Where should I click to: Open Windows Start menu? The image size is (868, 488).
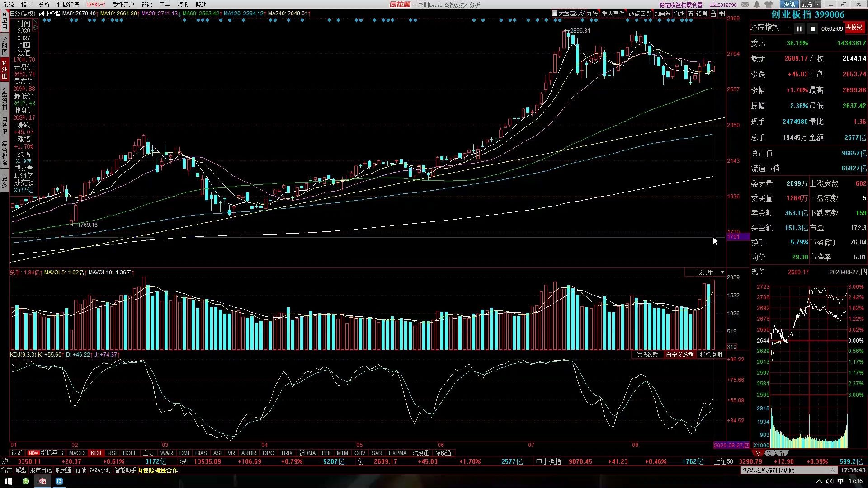point(8,481)
